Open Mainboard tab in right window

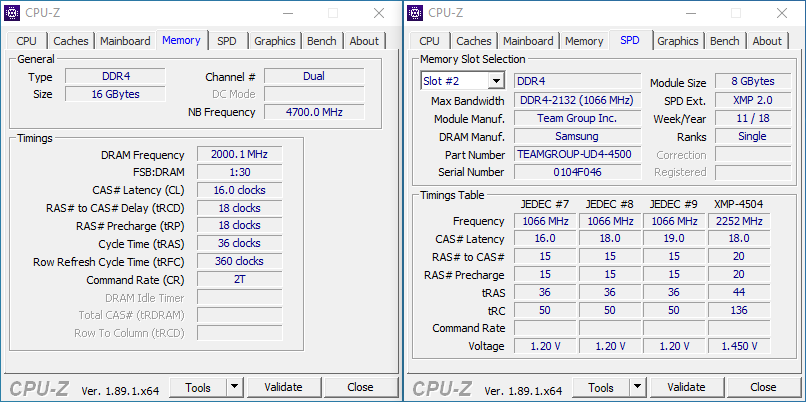point(528,41)
